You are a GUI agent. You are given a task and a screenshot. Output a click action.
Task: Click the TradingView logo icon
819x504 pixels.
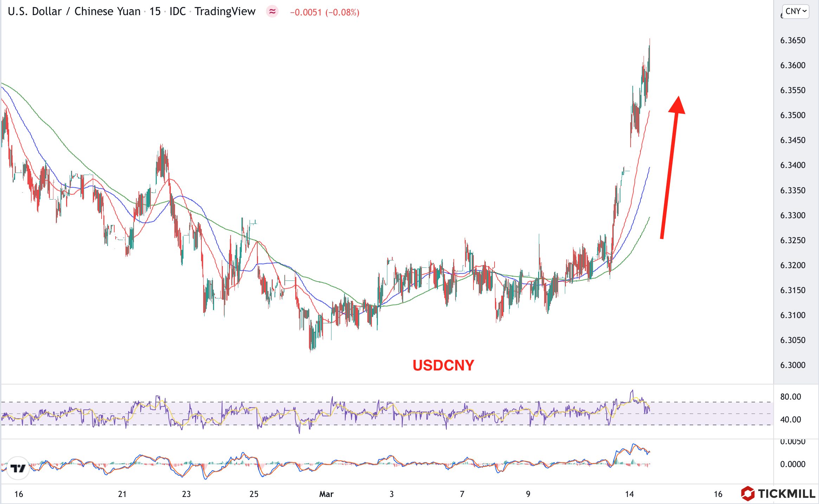pos(18,468)
